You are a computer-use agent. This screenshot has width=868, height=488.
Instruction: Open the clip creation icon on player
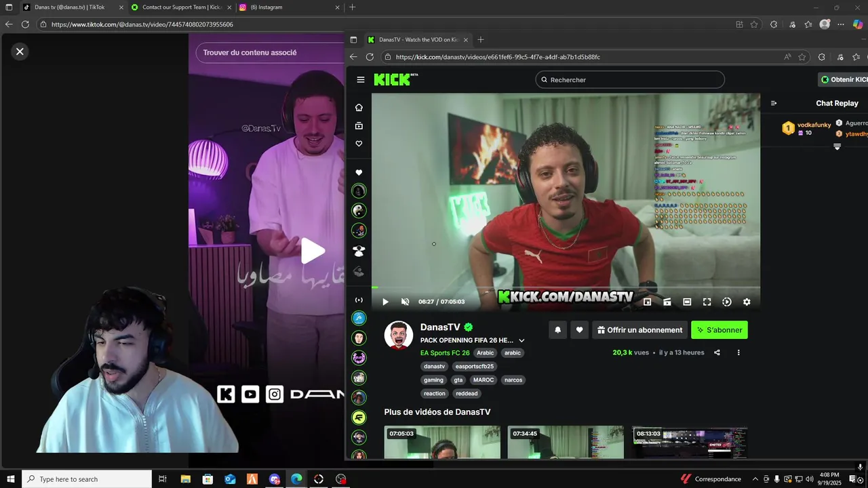tap(667, 302)
